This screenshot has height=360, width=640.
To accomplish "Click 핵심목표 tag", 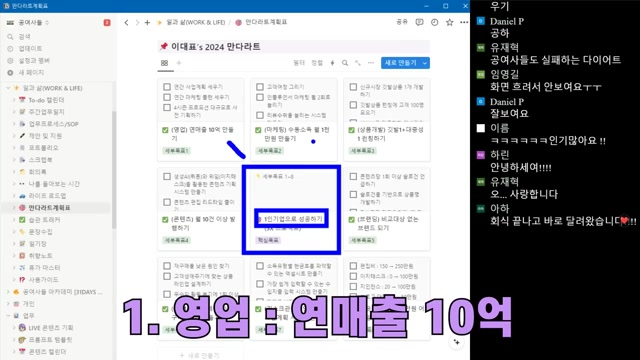I will (268, 240).
